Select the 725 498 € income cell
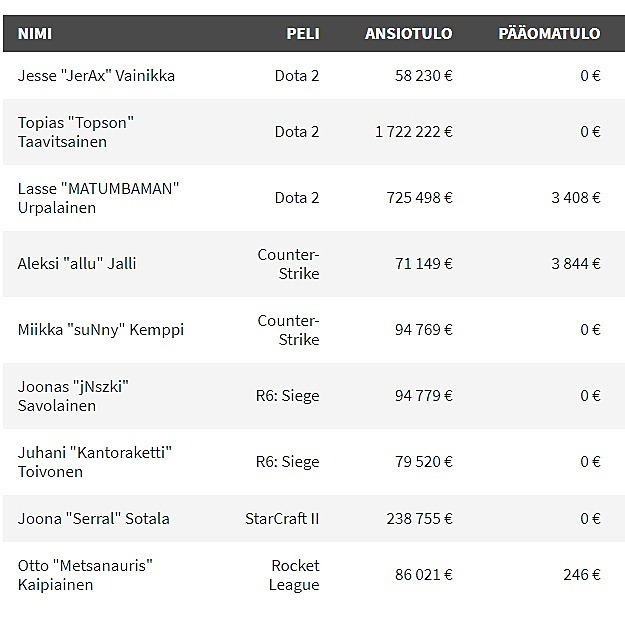This screenshot has height=631, width=625. click(x=419, y=198)
